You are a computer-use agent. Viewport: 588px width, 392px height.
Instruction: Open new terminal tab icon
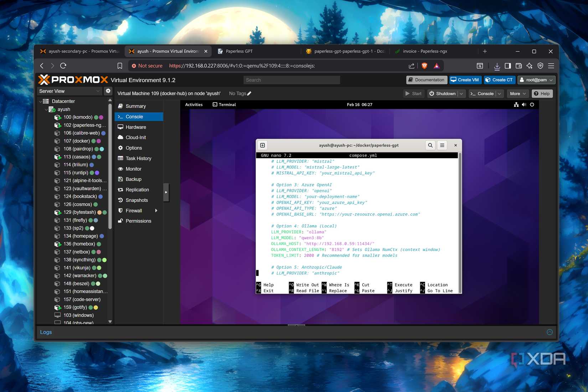pos(262,145)
